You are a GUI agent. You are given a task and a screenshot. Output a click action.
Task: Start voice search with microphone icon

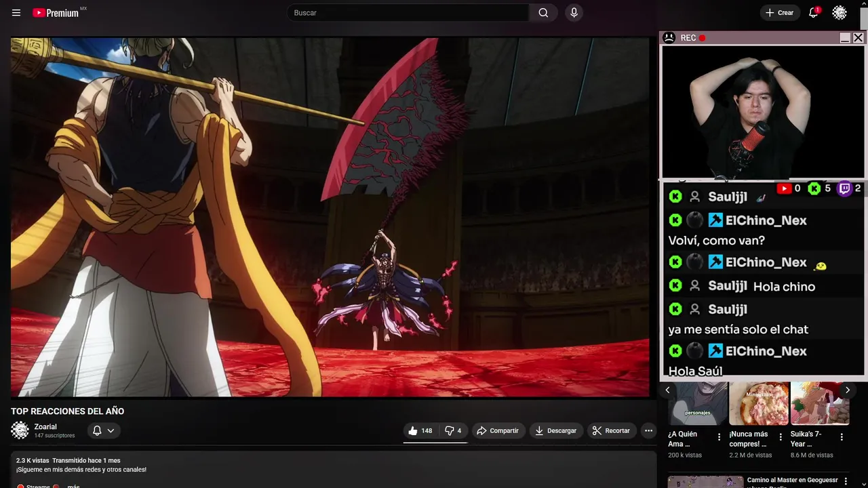pos(574,13)
